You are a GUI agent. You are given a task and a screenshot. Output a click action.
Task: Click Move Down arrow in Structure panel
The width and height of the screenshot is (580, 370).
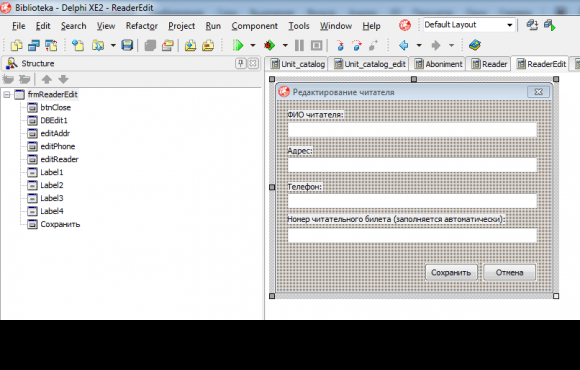(x=63, y=79)
